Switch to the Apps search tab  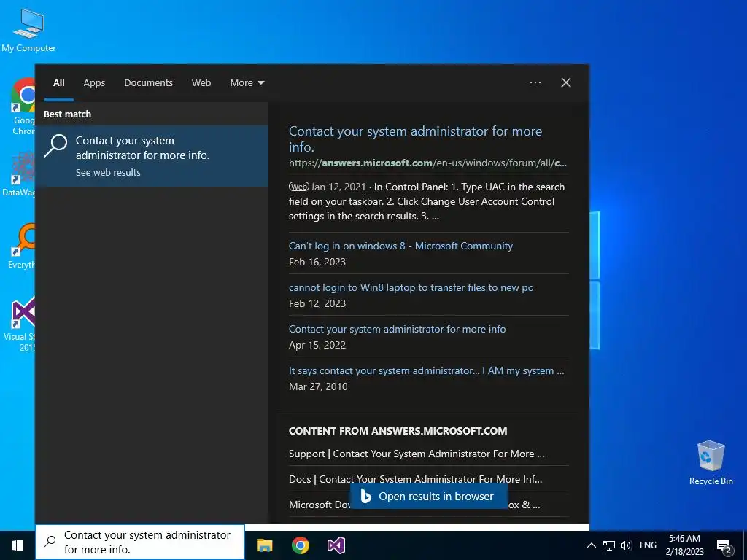pyautogui.click(x=94, y=82)
